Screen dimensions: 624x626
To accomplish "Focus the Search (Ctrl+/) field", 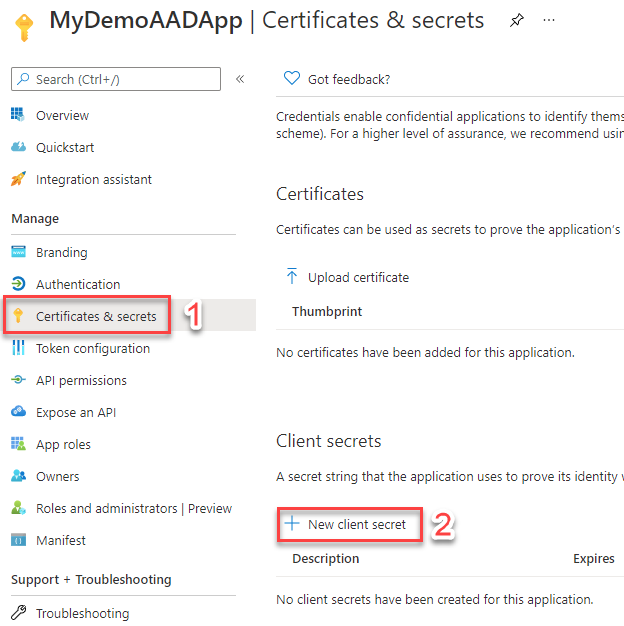I will tap(116, 79).
